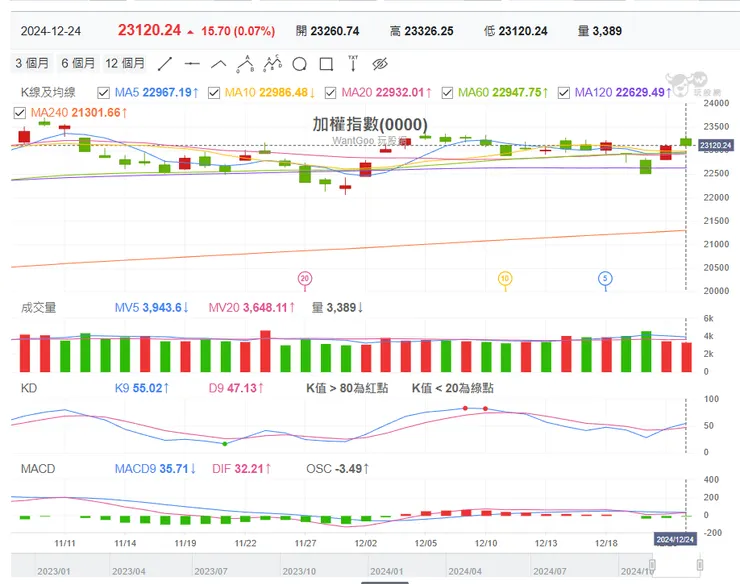This screenshot has height=584, width=740.
Task: Click the D9 47.13 indicator value
Action: pyautogui.click(x=236, y=388)
